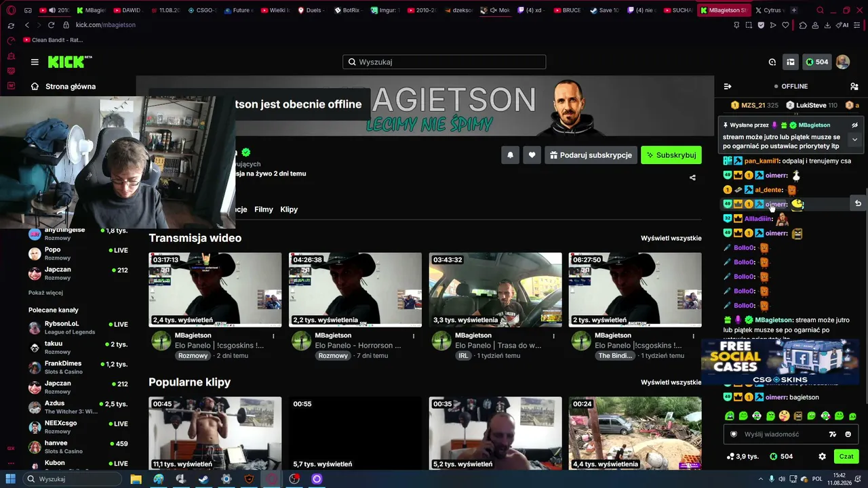The width and height of the screenshot is (868, 488).
Task: Click the green Subskrybuj button
Action: [671, 155]
